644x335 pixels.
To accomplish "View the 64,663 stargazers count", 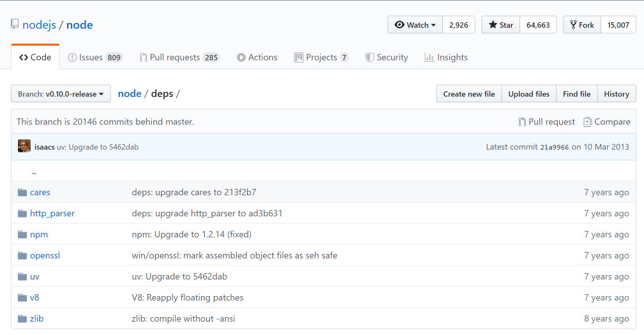I will click(x=538, y=25).
